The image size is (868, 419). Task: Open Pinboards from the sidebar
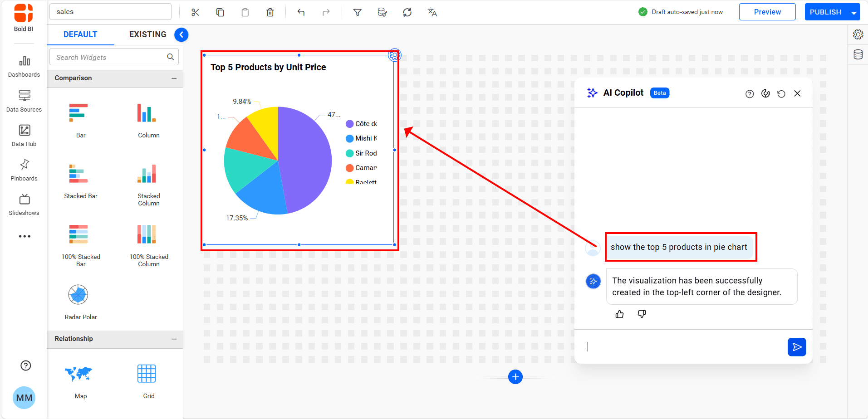point(24,169)
